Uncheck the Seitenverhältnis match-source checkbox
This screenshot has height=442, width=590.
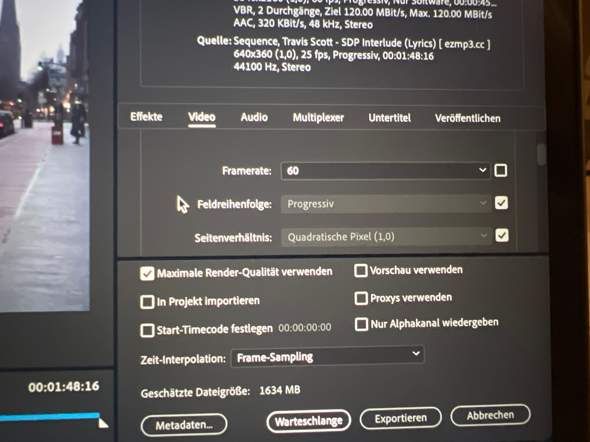pyautogui.click(x=502, y=235)
